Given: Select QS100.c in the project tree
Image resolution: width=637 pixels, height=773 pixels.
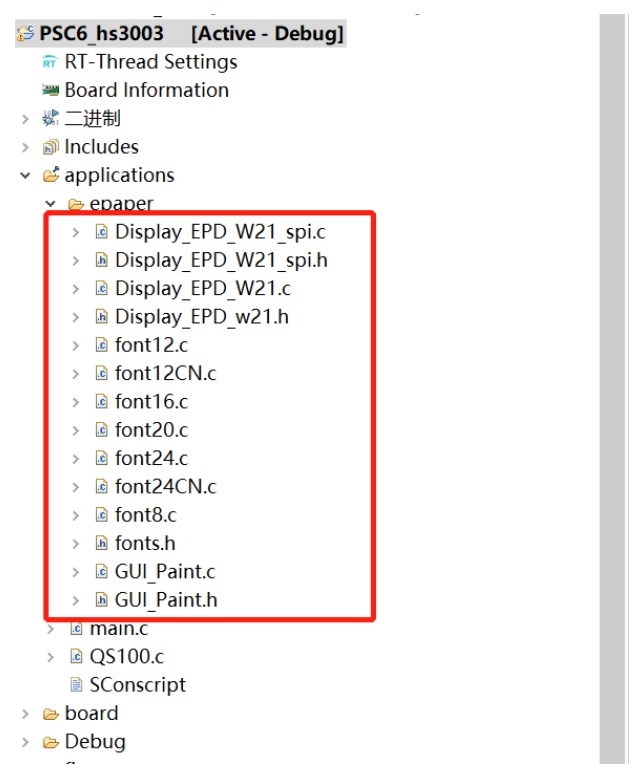Looking at the screenshot, I should pos(126,657).
